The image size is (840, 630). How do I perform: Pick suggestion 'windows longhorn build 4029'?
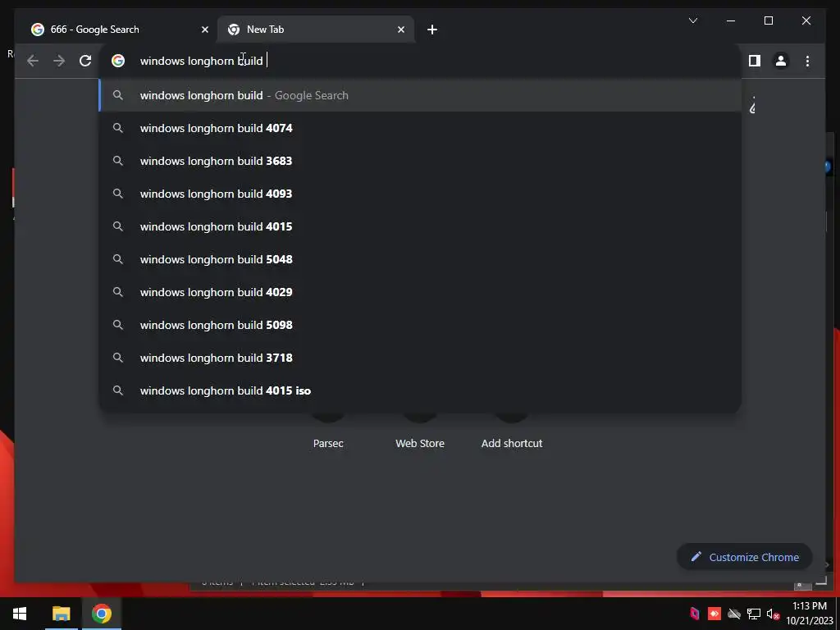[421, 292]
